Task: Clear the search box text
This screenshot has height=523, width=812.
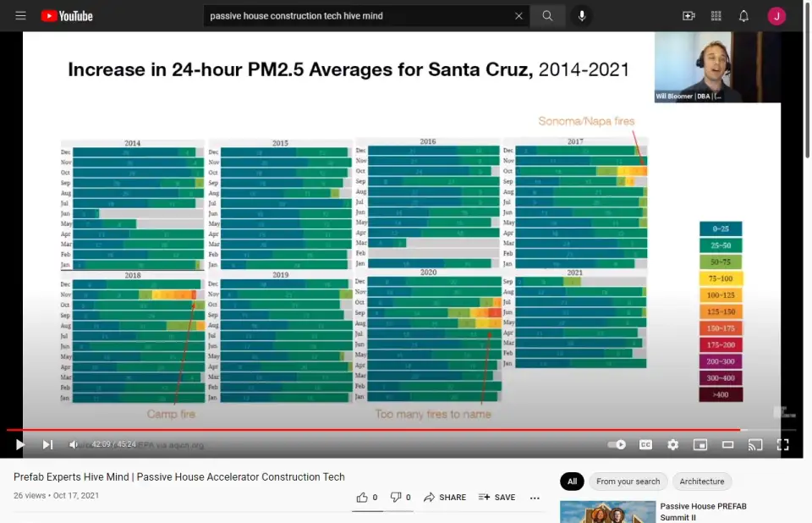Action: [518, 16]
